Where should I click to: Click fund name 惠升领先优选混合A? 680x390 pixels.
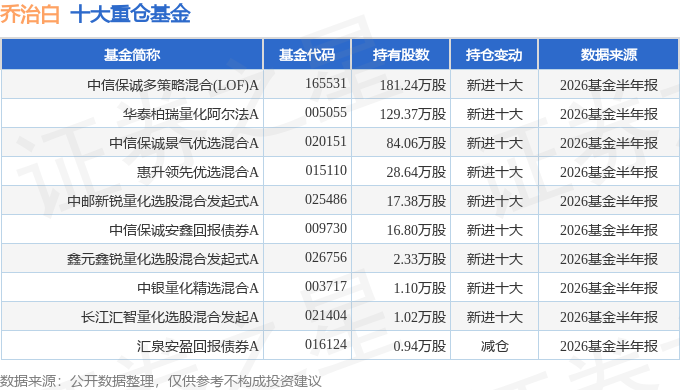[x=198, y=172]
